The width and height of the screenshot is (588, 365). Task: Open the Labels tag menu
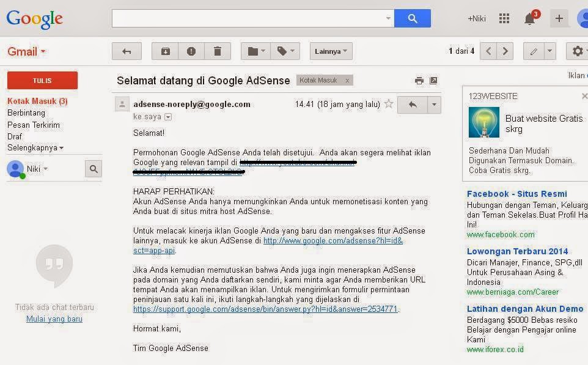pyautogui.click(x=285, y=51)
